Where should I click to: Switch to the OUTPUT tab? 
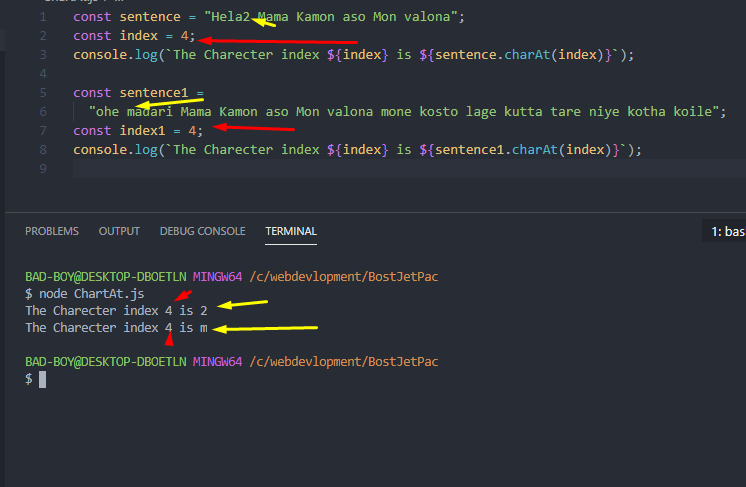click(119, 231)
